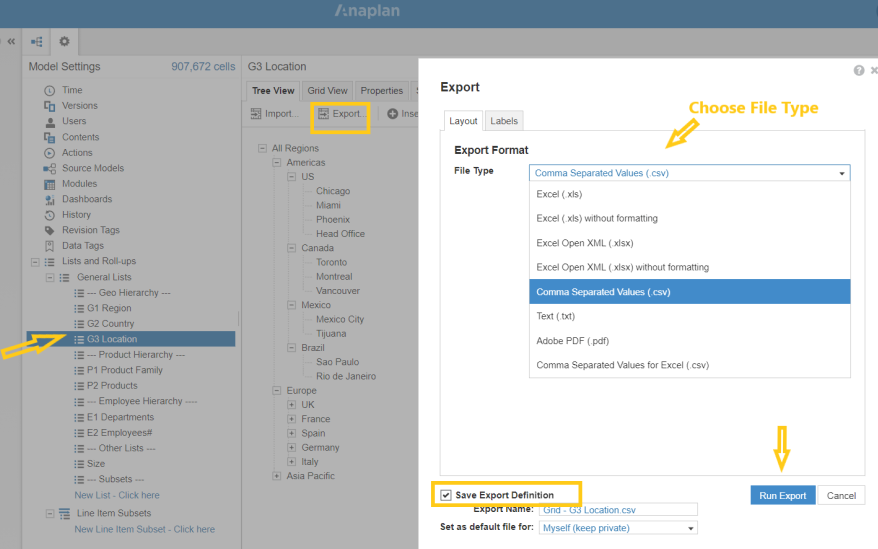
Task: Open the model map hierarchy icon
Action: tap(36, 41)
